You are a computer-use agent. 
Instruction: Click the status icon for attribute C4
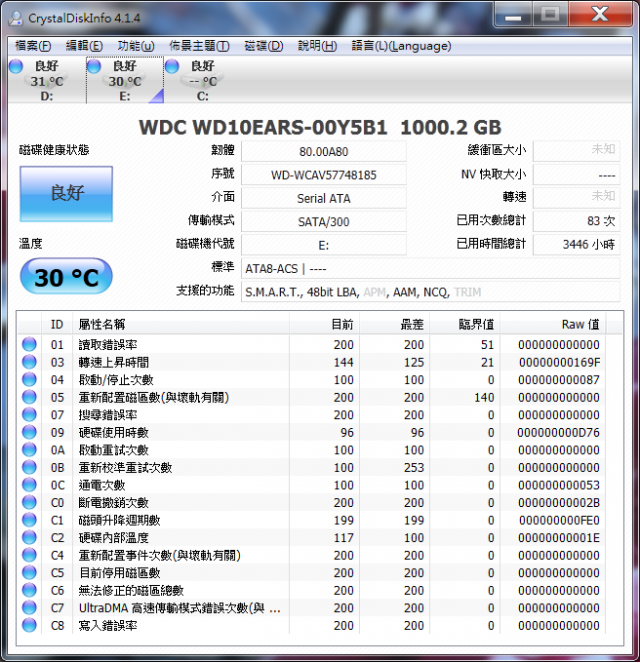tap(29, 555)
